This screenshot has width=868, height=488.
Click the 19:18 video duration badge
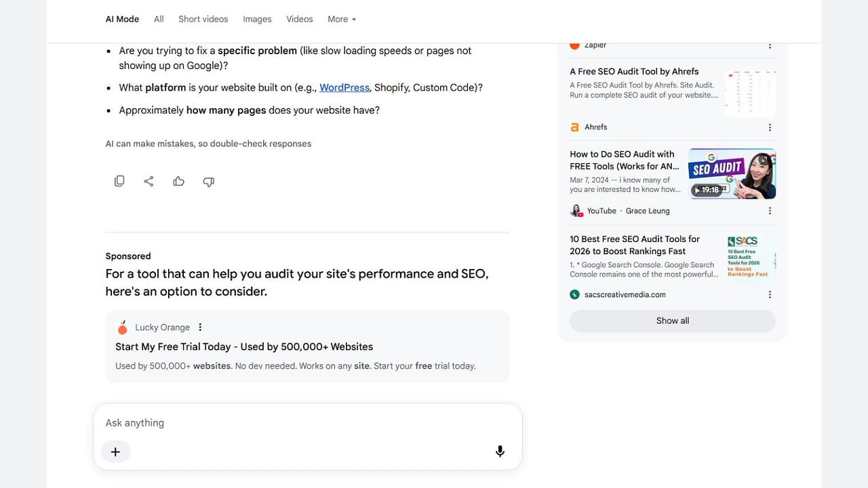pos(706,190)
